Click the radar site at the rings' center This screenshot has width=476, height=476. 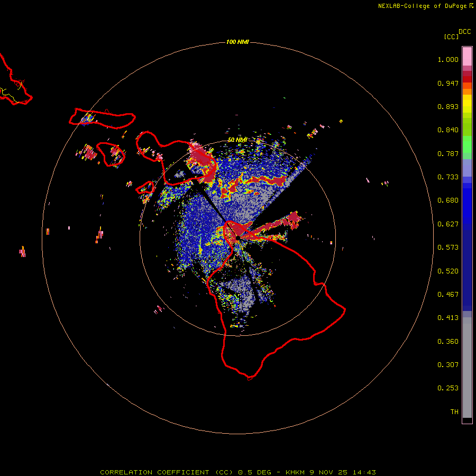coord(237,238)
